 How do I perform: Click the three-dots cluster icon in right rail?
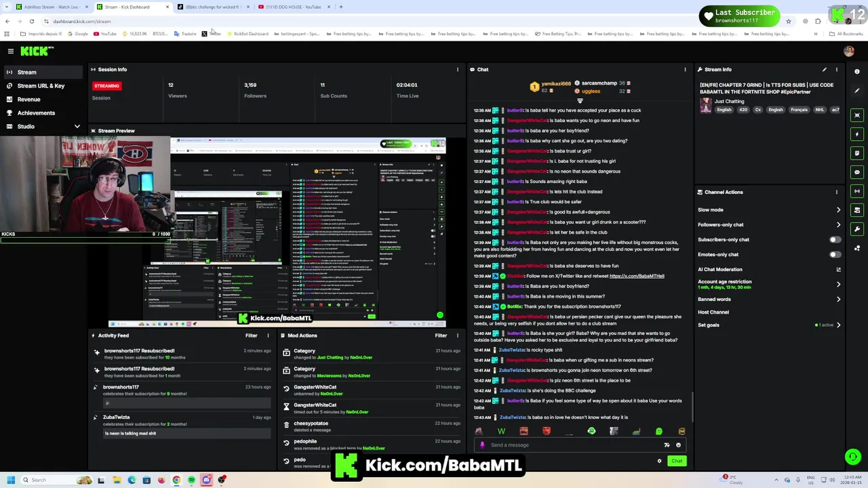[x=857, y=248]
